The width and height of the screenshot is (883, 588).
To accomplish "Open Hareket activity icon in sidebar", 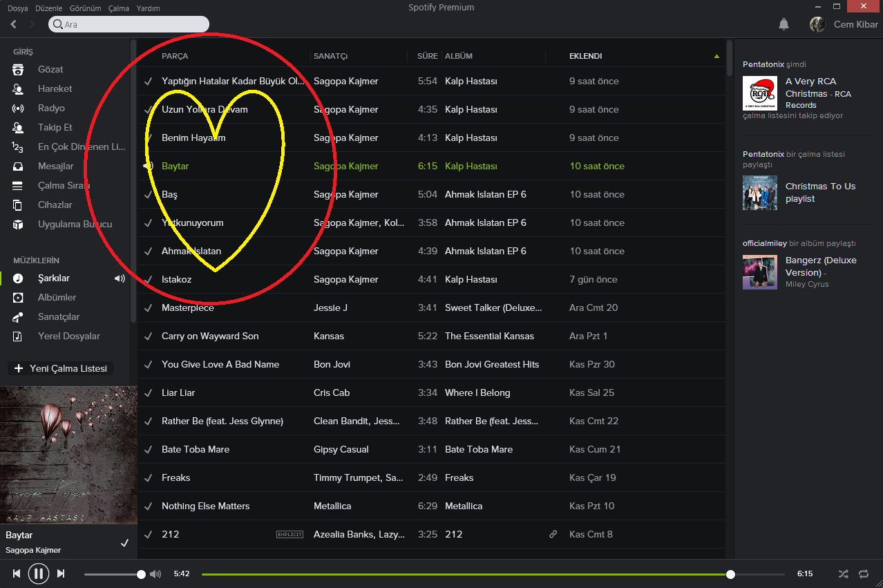I will (x=18, y=88).
